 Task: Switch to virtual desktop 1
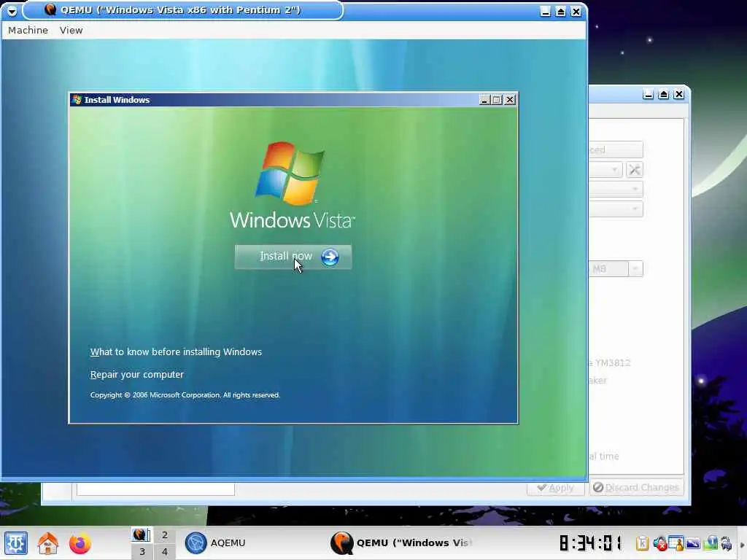pos(142,534)
